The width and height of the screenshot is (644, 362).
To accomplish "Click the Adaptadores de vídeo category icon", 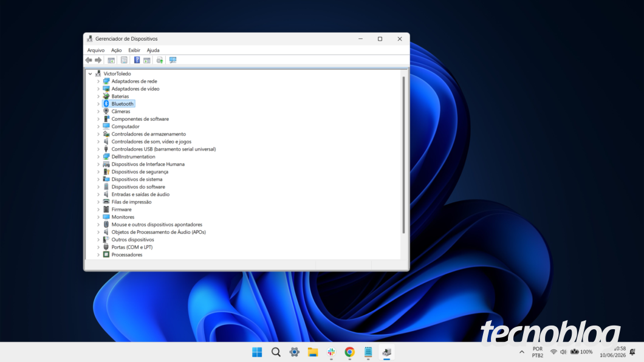I will [106, 89].
